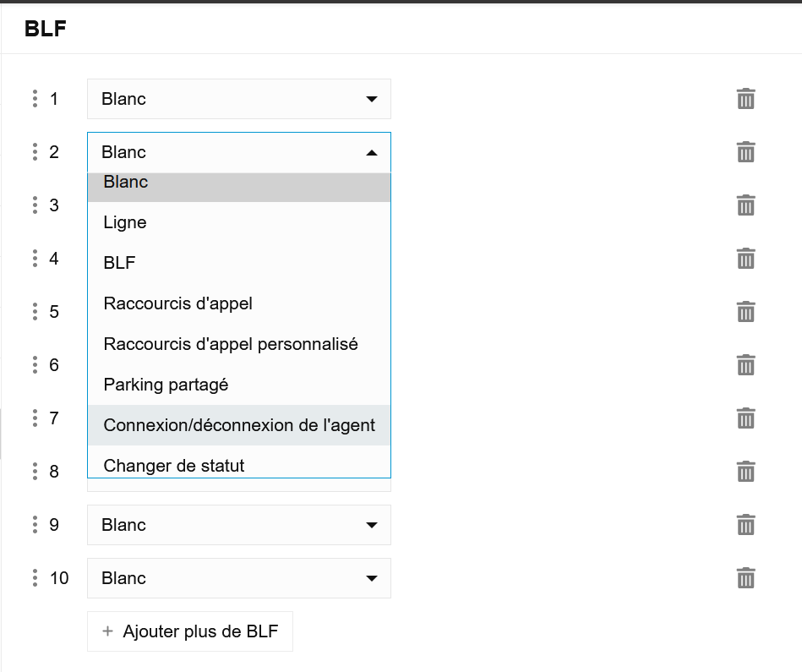Choose BLF from the dropdown list
Image resolution: width=802 pixels, height=672 pixels.
coord(119,263)
